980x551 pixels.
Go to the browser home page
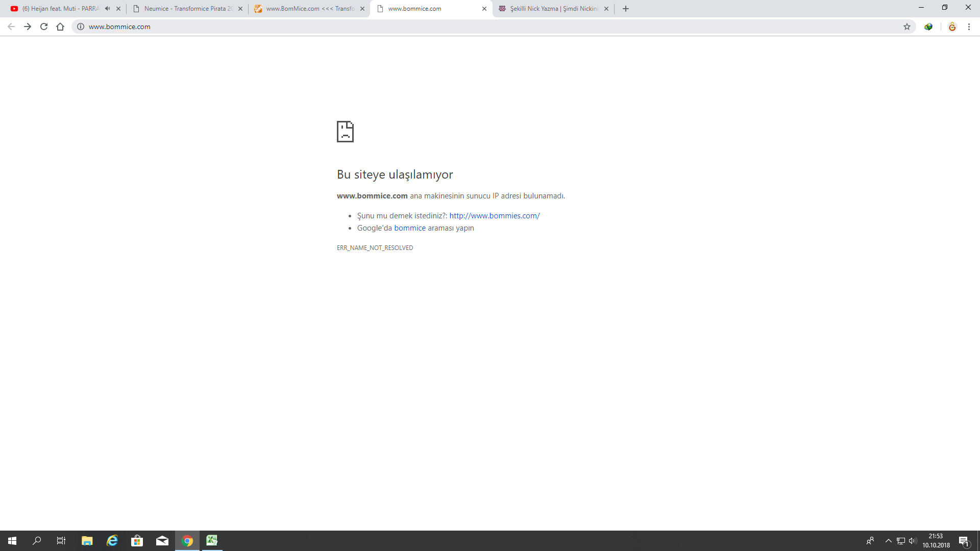(x=60, y=27)
